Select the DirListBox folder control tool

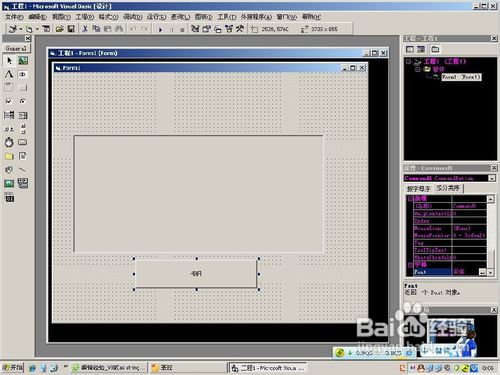(x=9, y=156)
